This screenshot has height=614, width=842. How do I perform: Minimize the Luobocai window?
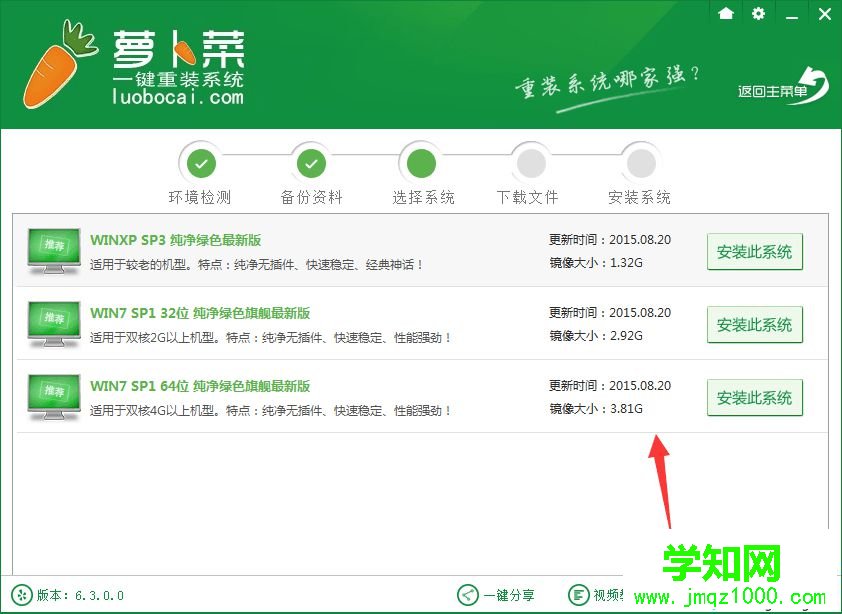coord(792,18)
